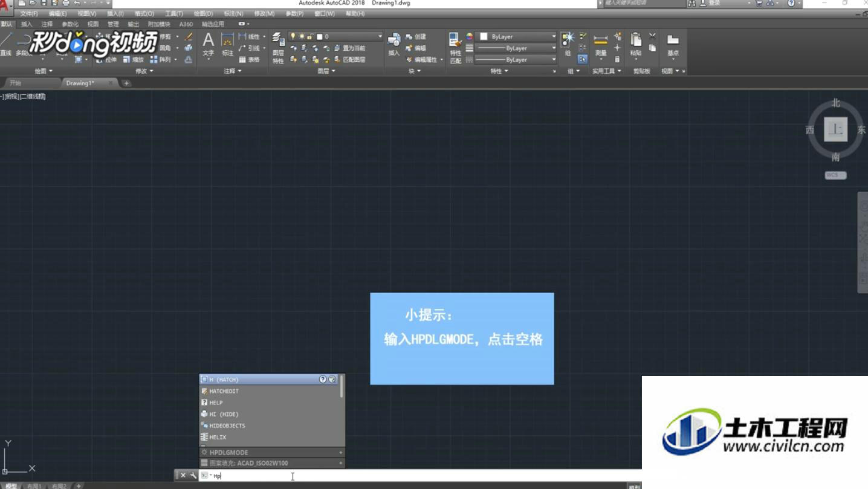868x489 pixels.
Task: Click the layer color swatch beside 0
Action: pyautogui.click(x=320, y=37)
